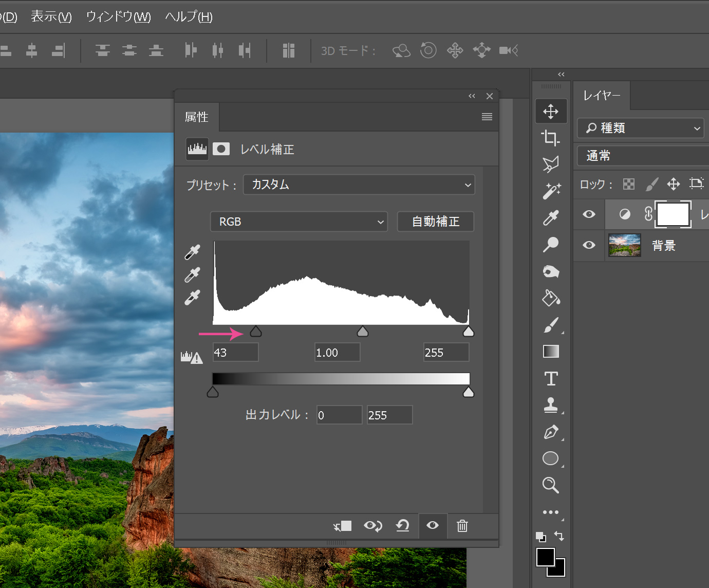Click the midtone input slider handle
The image size is (709, 588).
363,332
